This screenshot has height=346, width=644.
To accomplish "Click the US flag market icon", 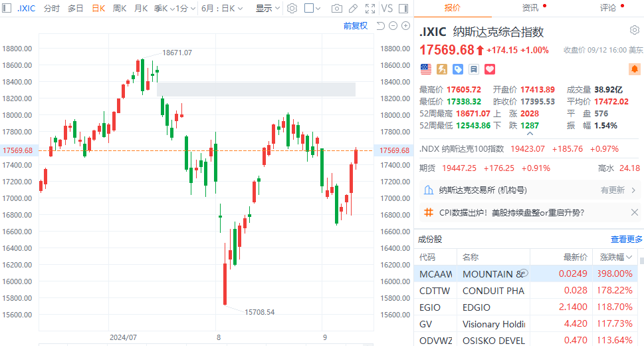I will tap(426, 69).
